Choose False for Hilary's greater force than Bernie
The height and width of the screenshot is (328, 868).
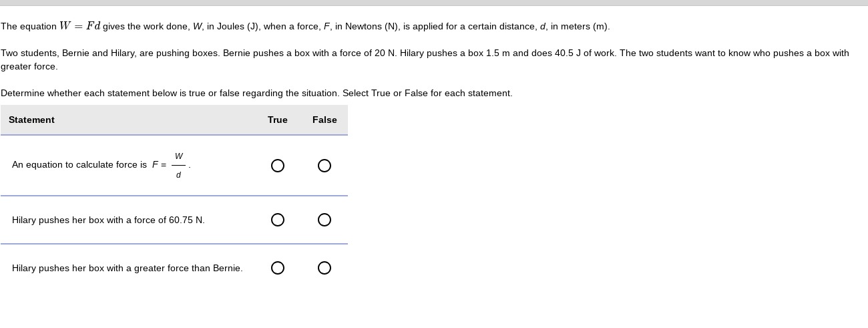pos(324,268)
